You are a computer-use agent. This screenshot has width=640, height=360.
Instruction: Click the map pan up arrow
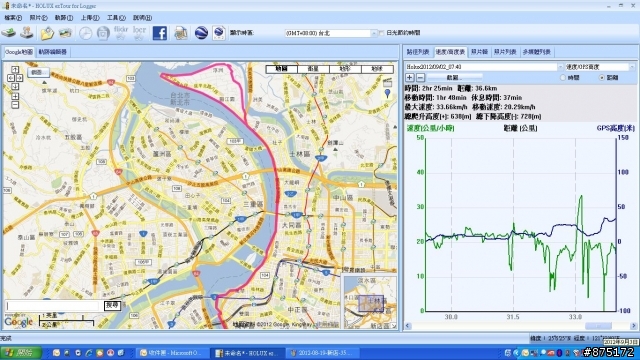click(15, 70)
